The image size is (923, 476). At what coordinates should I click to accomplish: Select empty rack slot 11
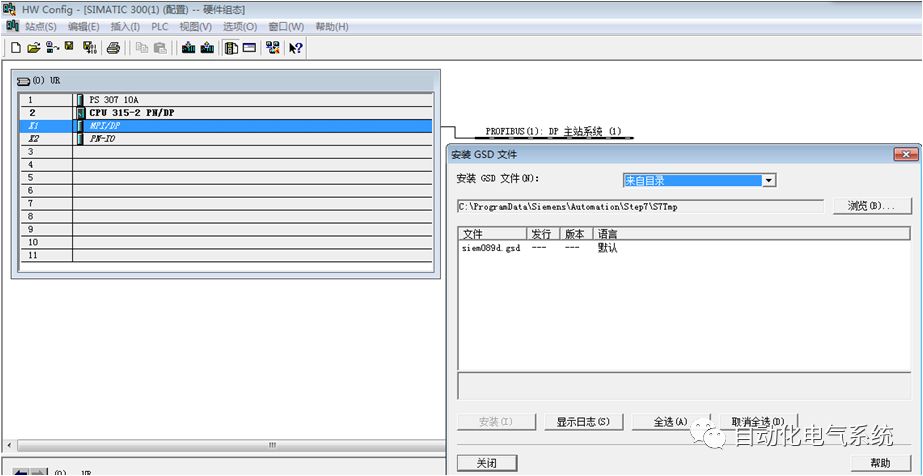tap(226, 255)
